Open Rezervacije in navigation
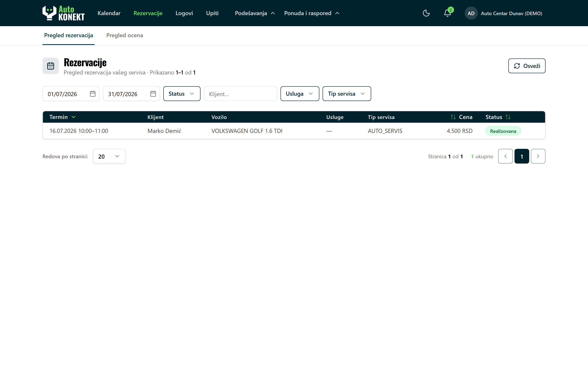Image resolution: width=588 pixels, height=368 pixels. (148, 13)
